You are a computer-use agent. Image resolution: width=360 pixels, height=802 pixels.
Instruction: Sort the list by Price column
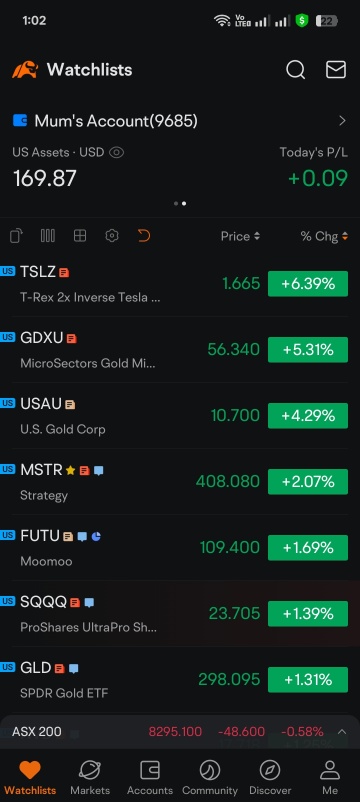[240, 236]
